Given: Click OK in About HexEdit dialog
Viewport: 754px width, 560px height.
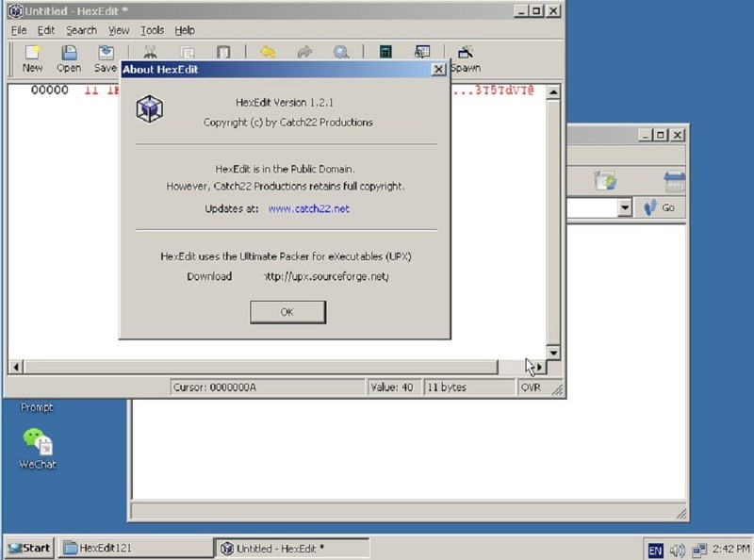Looking at the screenshot, I should click(x=287, y=312).
